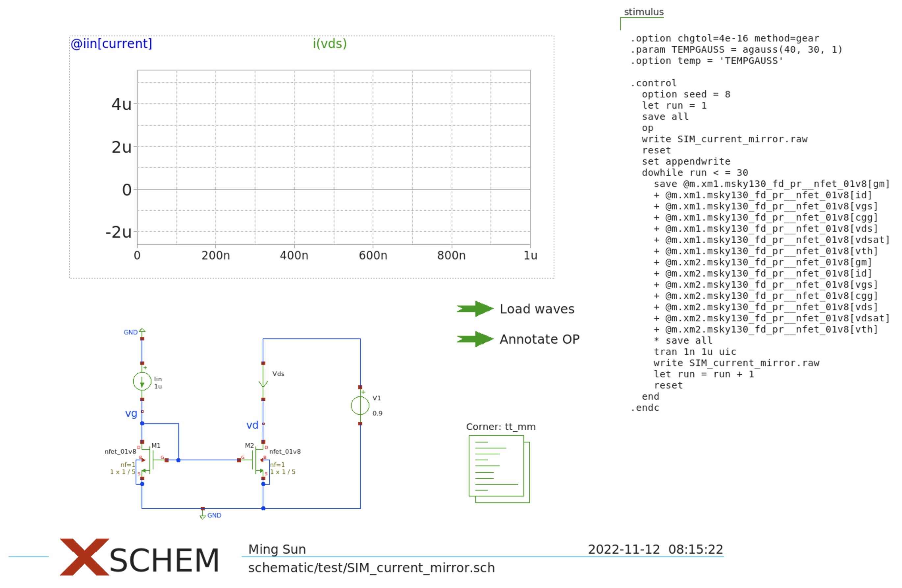
Task: Click the 'set appendwrite' line
Action: click(x=686, y=162)
